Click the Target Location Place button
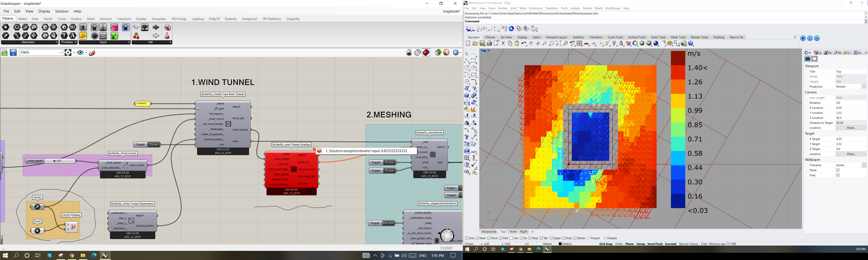This screenshot has width=868, height=260. tap(851, 154)
